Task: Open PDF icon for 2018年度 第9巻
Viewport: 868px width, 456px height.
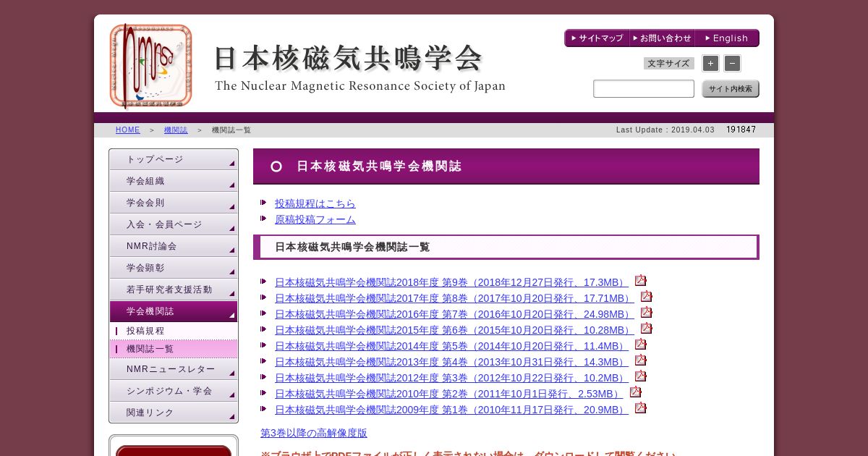Action: click(x=640, y=281)
